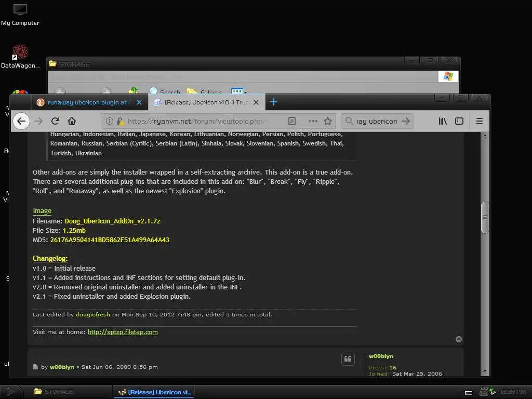
Task: Click the 1.25mb file size text
Action: [x=74, y=230]
